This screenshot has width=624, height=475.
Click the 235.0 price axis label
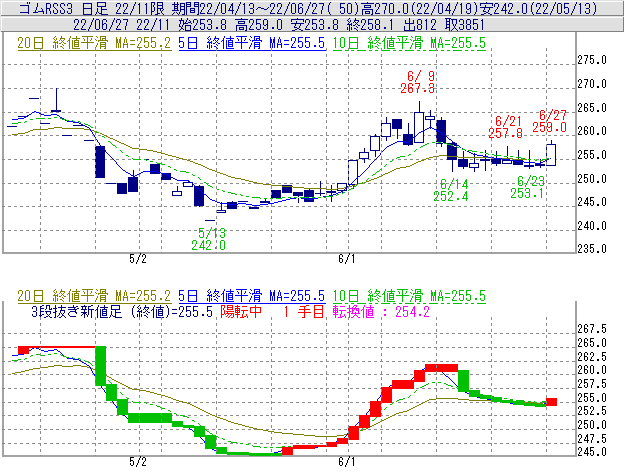592,249
